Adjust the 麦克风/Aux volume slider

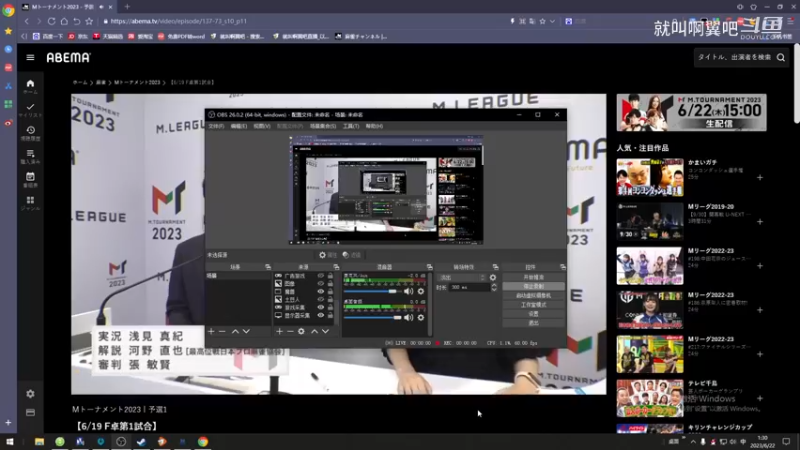(x=372, y=291)
